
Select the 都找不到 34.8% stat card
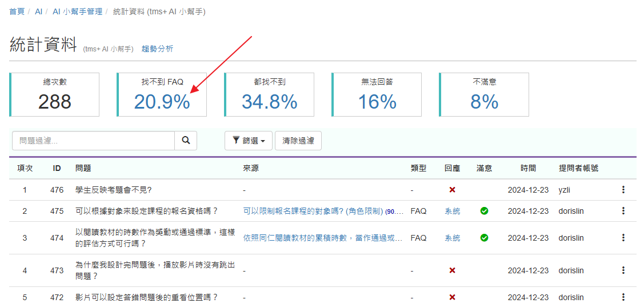[x=269, y=95]
